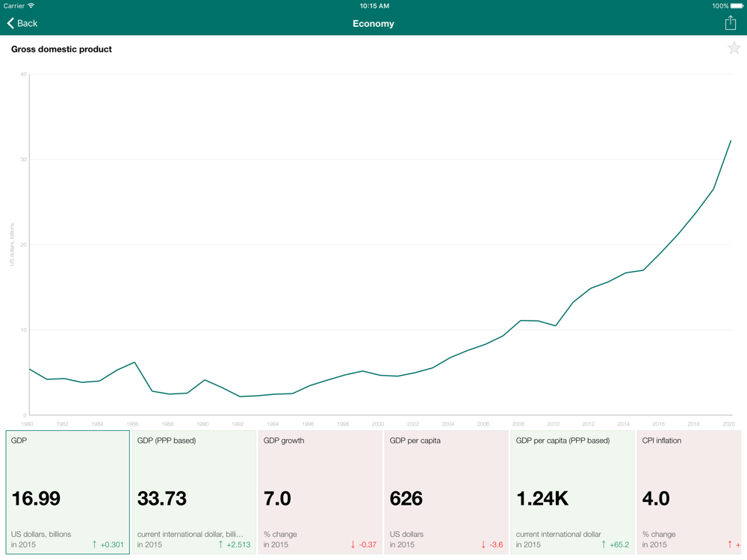747x560 pixels.
Task: Click the green up arrow +0.301
Action: [x=108, y=544]
